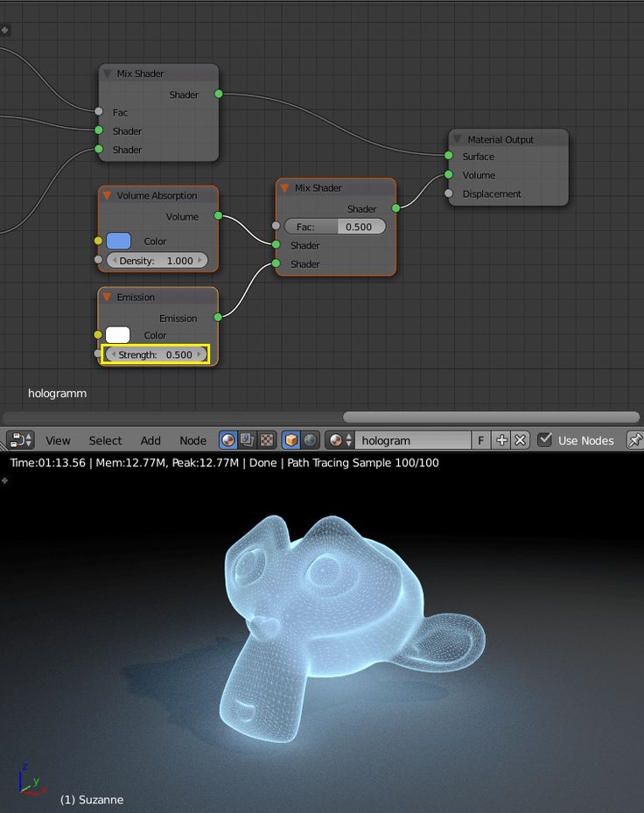The height and width of the screenshot is (813, 644).
Task: Unlink the hologram material with X button
Action: pos(521,440)
